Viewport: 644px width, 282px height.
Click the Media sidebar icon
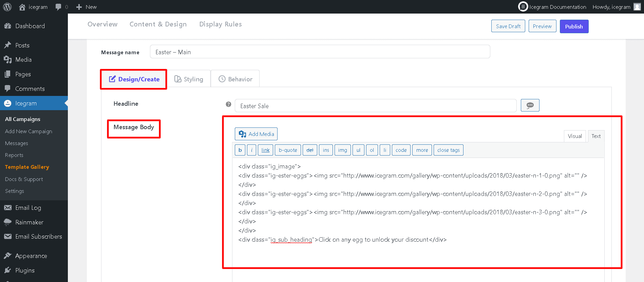pyautogui.click(x=7, y=60)
